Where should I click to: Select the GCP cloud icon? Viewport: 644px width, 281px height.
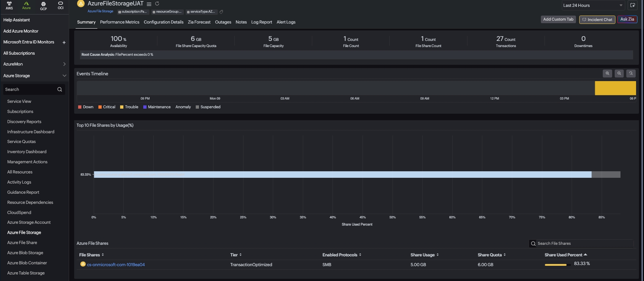(43, 5)
